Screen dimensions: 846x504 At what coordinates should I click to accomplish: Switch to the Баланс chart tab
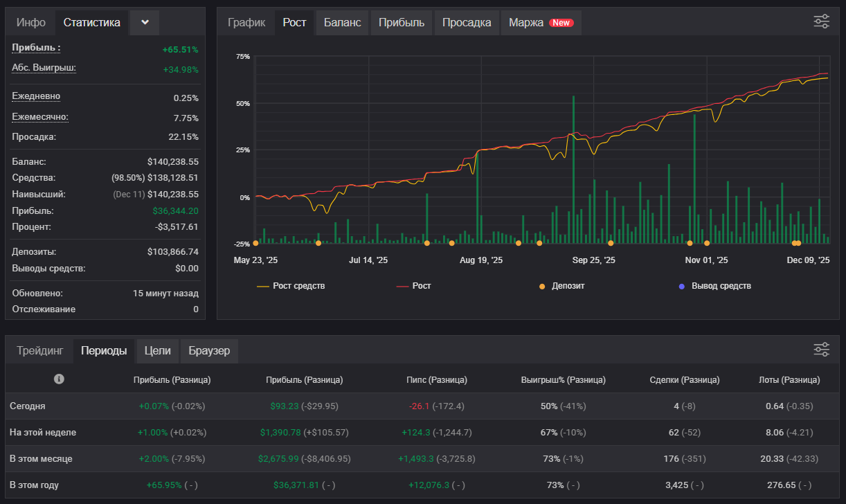(x=343, y=22)
